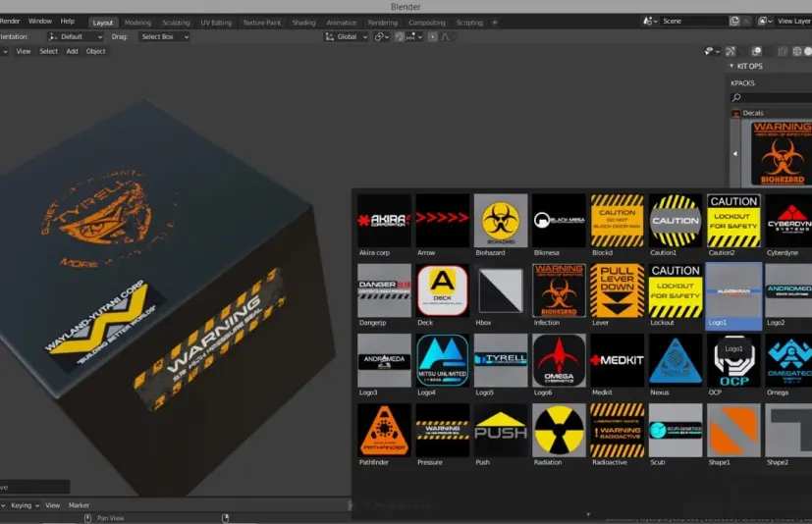Pick the Push decal icon
Viewport: 812px width, 524px height.
501,430
